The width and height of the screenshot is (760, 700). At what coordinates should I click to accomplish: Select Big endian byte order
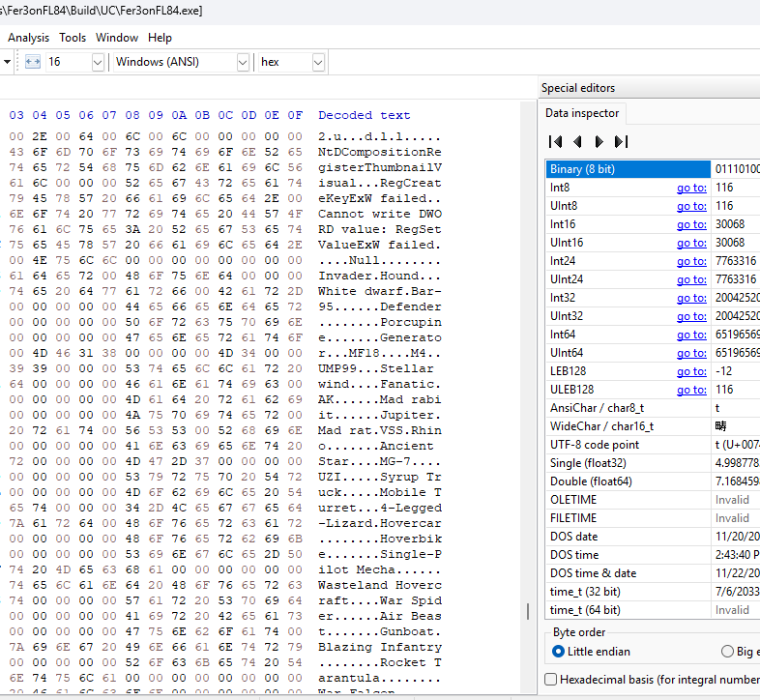(x=741, y=651)
